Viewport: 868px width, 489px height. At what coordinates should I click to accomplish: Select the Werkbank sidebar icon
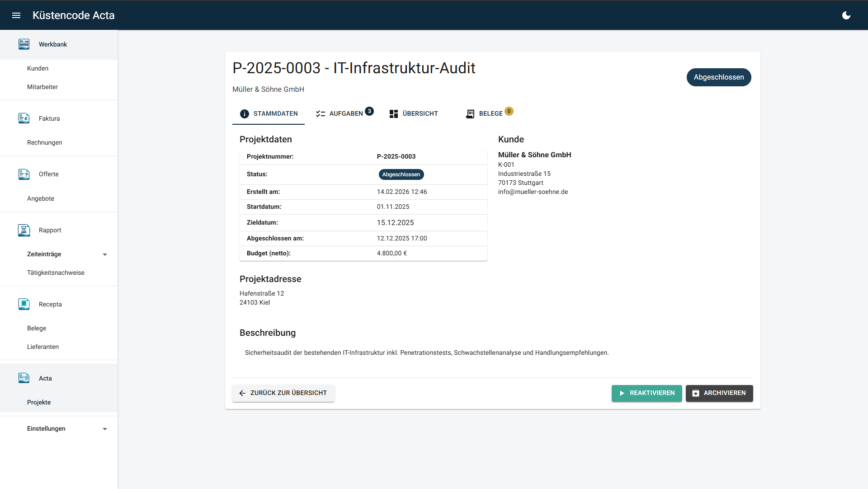(24, 44)
